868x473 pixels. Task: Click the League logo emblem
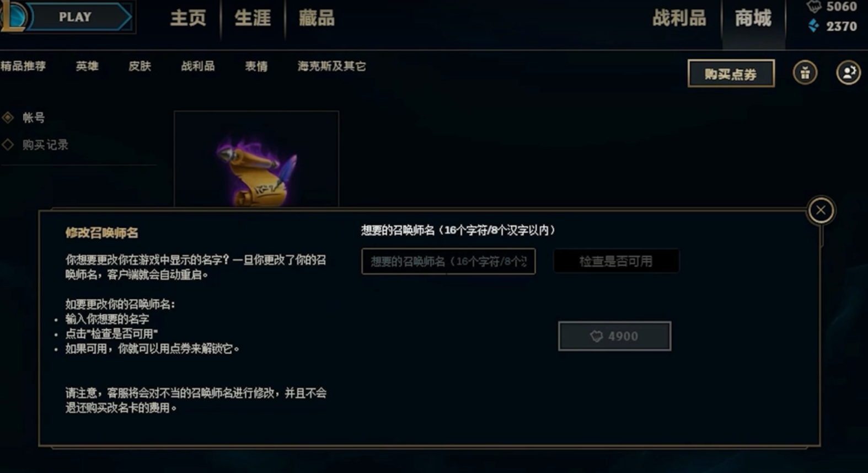click(x=12, y=17)
